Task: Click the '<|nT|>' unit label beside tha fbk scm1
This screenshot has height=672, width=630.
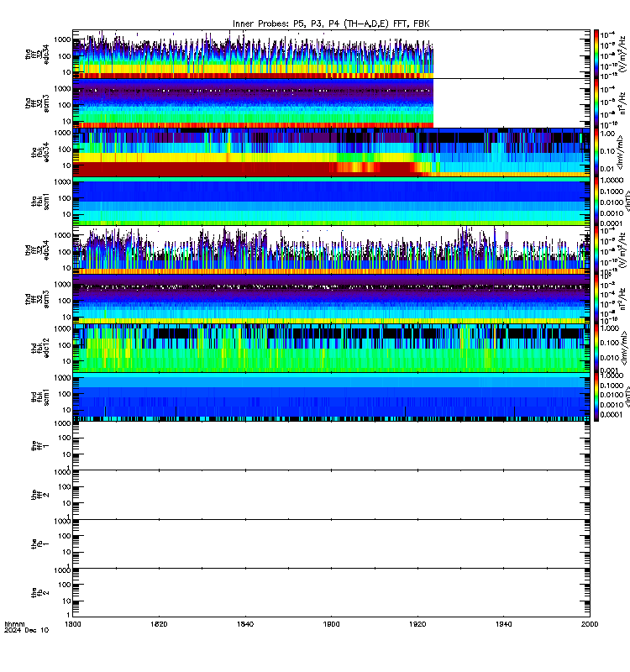Action: (x=626, y=202)
